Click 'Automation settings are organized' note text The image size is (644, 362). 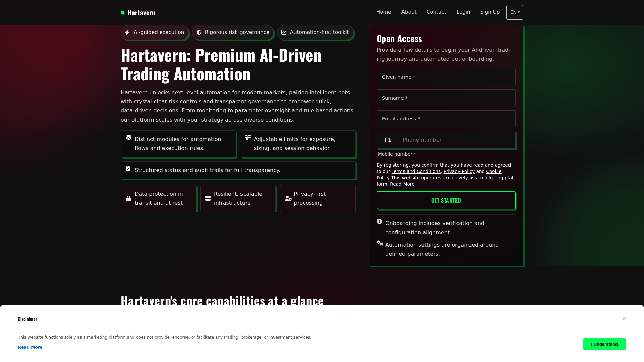[x=442, y=249]
